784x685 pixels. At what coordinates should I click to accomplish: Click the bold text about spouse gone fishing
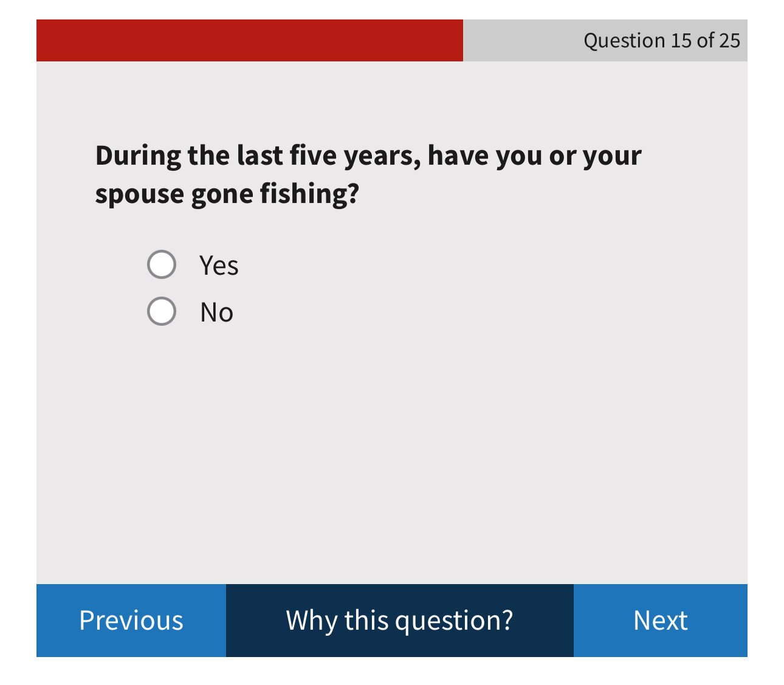coord(227,194)
